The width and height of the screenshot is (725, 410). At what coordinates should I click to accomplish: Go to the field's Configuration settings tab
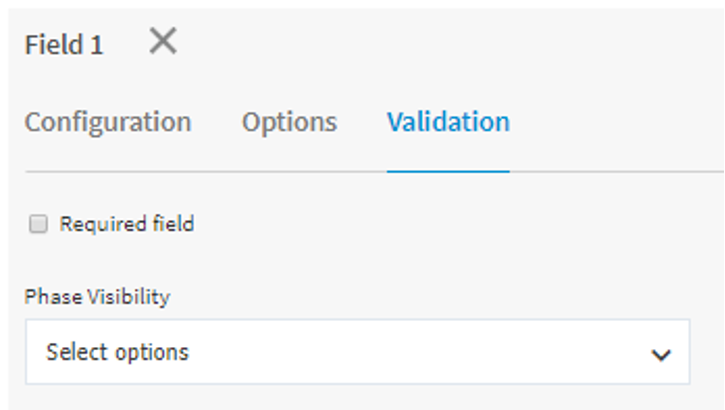(x=108, y=123)
